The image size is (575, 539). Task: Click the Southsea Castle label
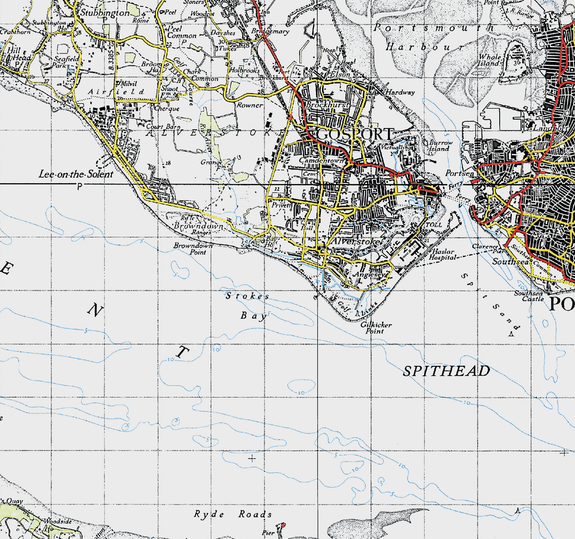(529, 296)
